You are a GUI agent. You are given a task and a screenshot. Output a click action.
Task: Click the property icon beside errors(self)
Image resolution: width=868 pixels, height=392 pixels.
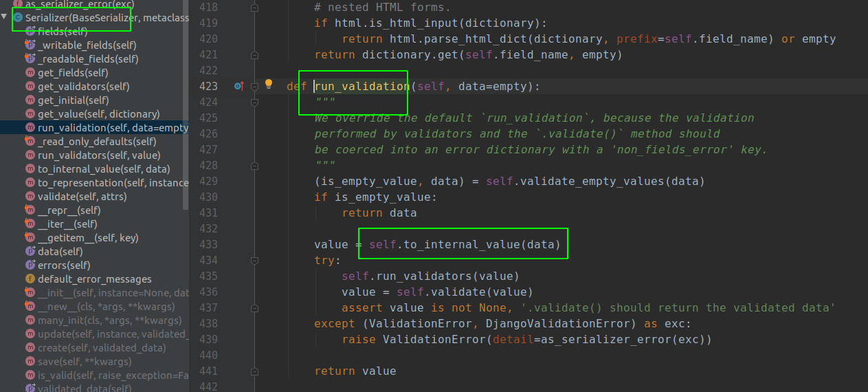tap(30, 265)
